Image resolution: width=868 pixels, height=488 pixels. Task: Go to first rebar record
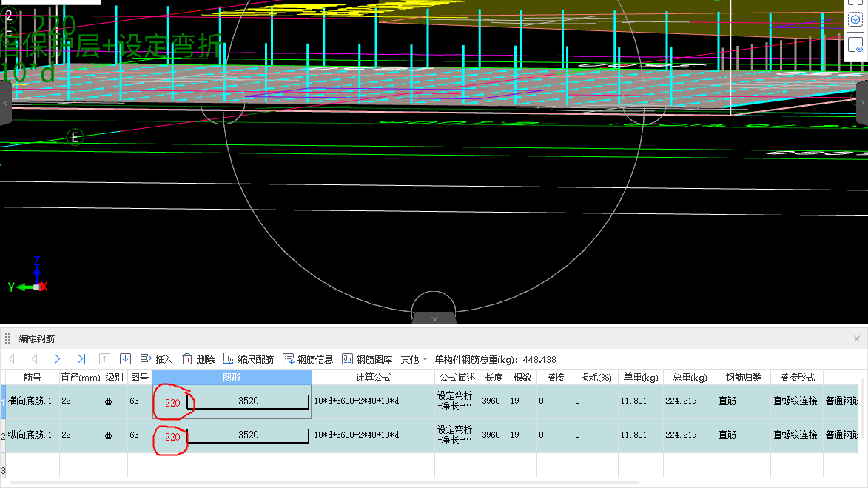pyautogui.click(x=10, y=359)
